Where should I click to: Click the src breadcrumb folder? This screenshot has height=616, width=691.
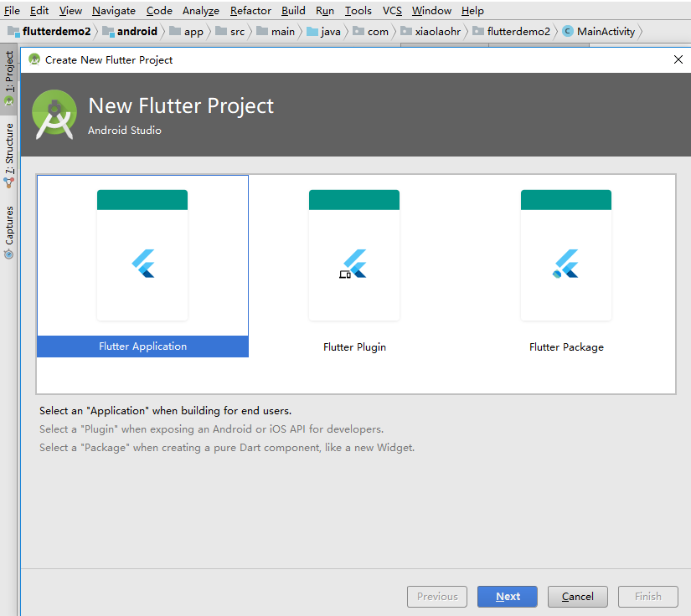[230, 31]
